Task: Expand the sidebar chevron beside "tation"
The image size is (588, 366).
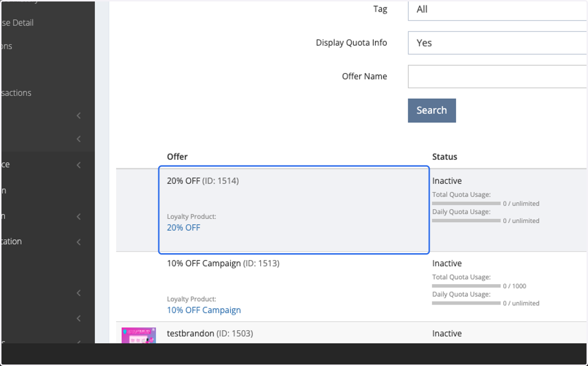Action: pyautogui.click(x=79, y=242)
